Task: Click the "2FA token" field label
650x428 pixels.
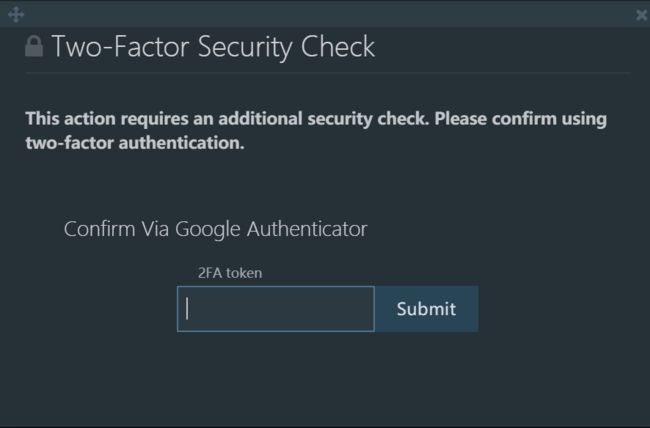Action: (230, 273)
